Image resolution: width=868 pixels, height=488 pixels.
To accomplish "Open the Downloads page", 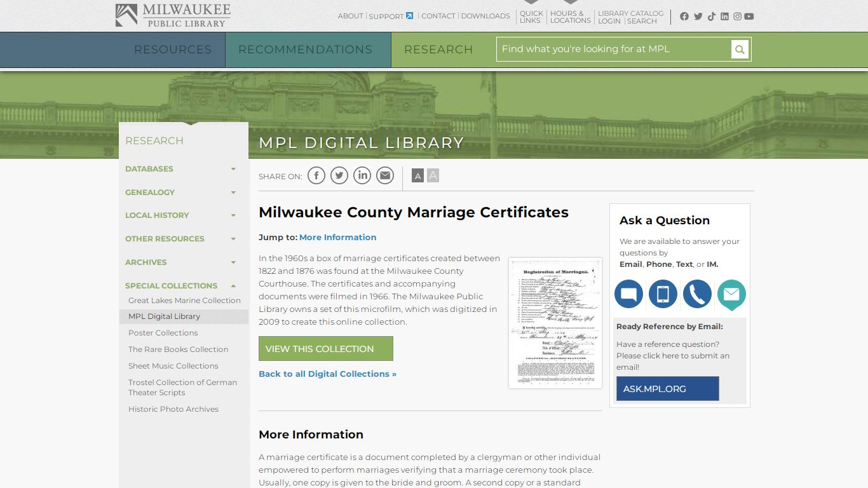I will point(485,16).
